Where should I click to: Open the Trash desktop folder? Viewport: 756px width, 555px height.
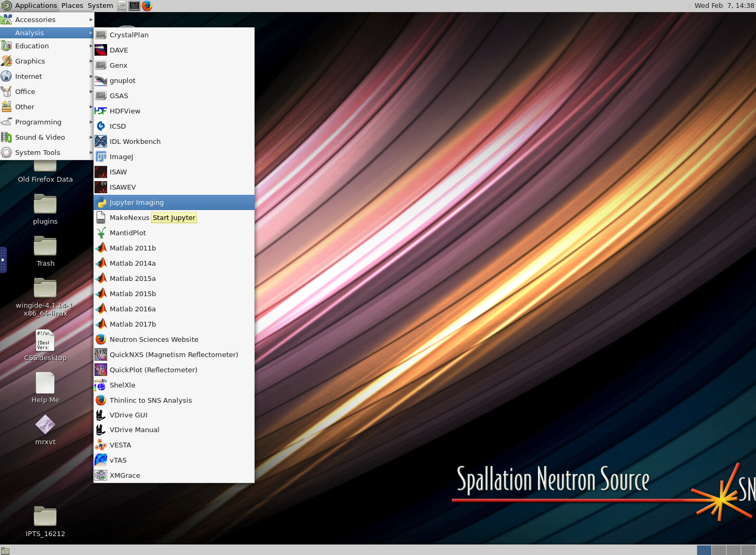(x=45, y=252)
